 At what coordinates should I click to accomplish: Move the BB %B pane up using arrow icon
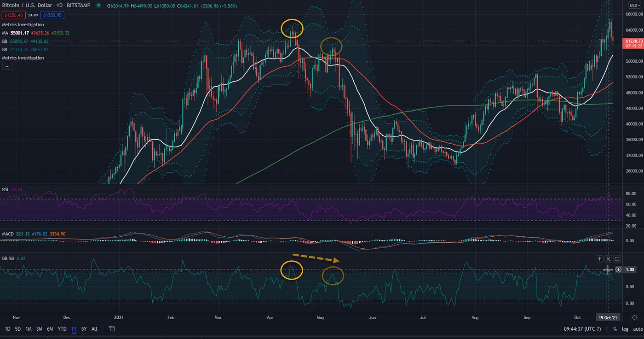(x=599, y=259)
